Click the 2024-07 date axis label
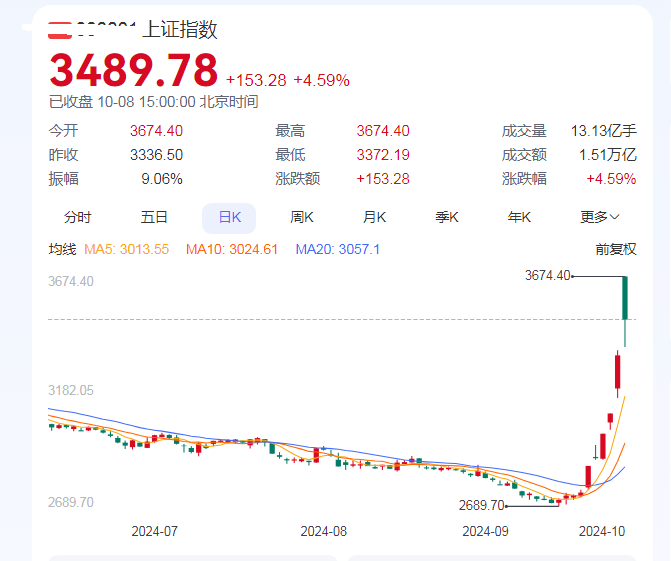Screen dimensions: 671x561 (x=154, y=531)
